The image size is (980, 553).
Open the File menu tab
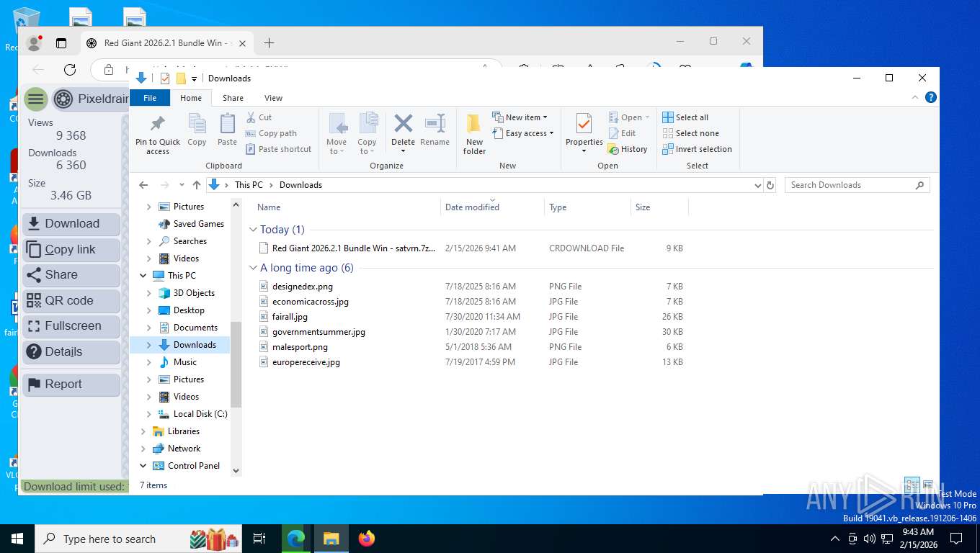pyautogui.click(x=150, y=98)
